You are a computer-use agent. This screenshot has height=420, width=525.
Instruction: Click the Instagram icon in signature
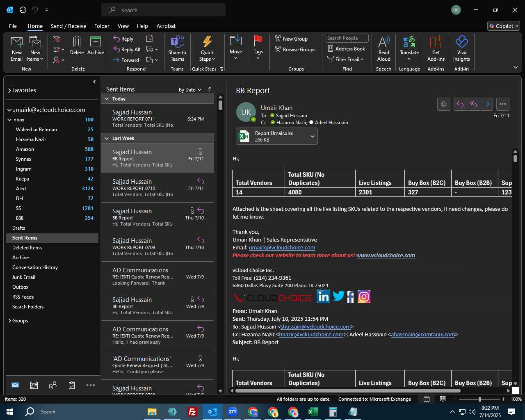tap(364, 296)
